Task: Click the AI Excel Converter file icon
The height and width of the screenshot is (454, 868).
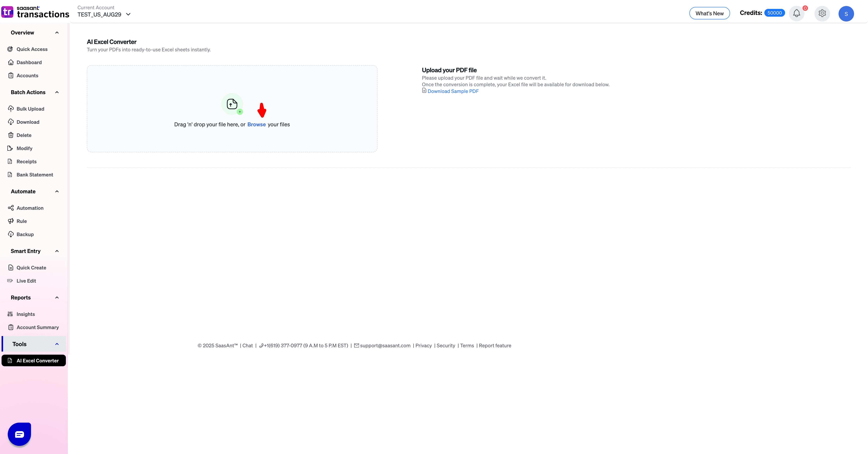Action: (x=10, y=360)
